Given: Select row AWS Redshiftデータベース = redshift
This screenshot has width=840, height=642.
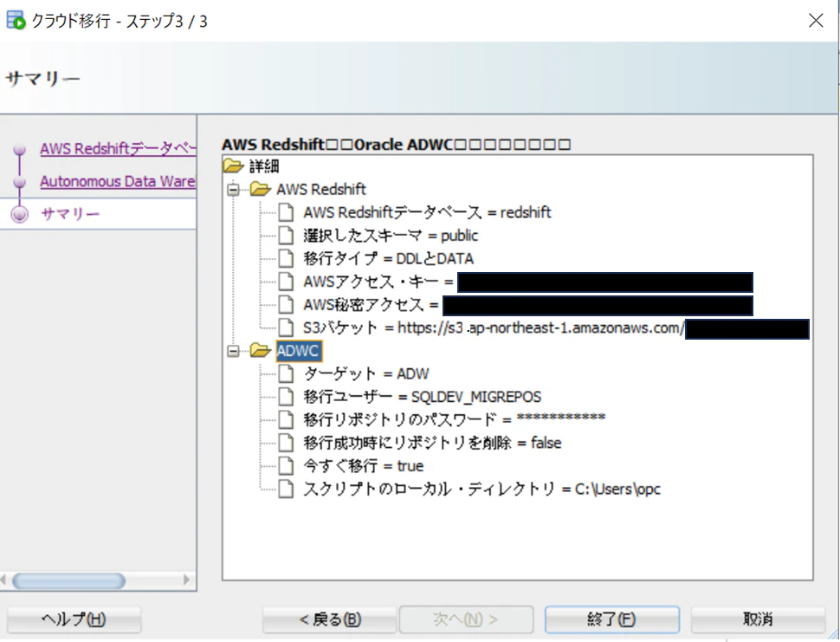Looking at the screenshot, I should click(x=427, y=212).
